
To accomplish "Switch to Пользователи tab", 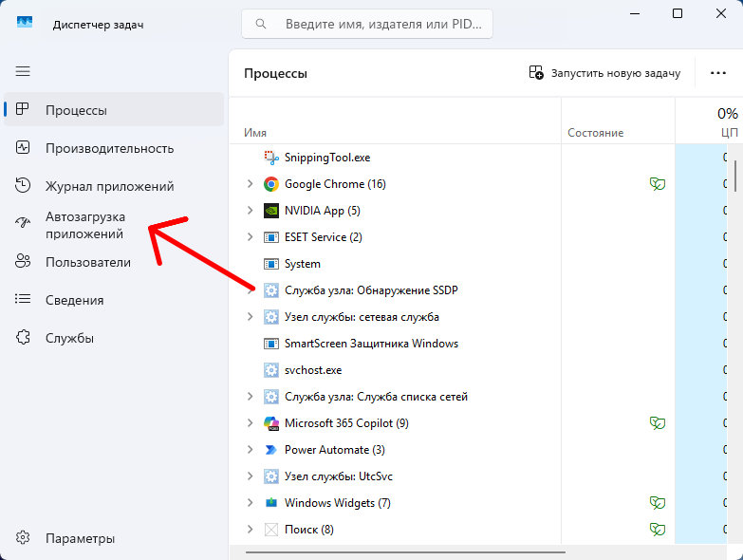I will tap(114, 261).
